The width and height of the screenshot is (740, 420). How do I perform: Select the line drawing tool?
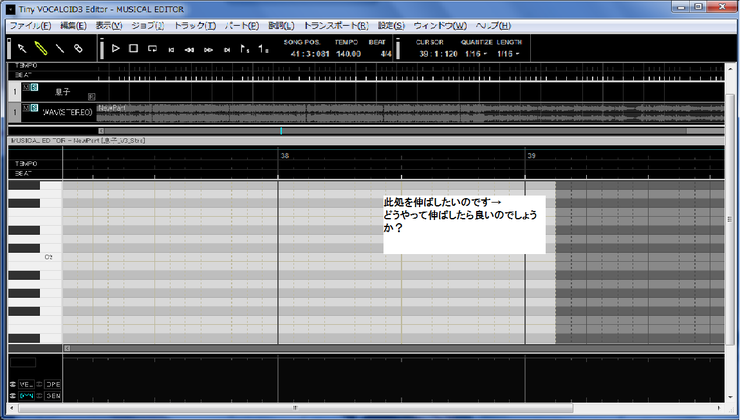click(x=59, y=48)
